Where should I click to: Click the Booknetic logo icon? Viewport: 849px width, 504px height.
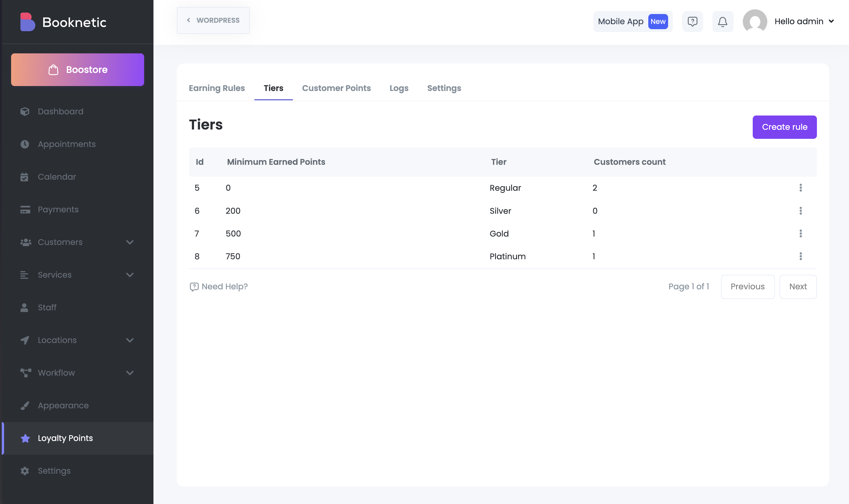click(27, 22)
